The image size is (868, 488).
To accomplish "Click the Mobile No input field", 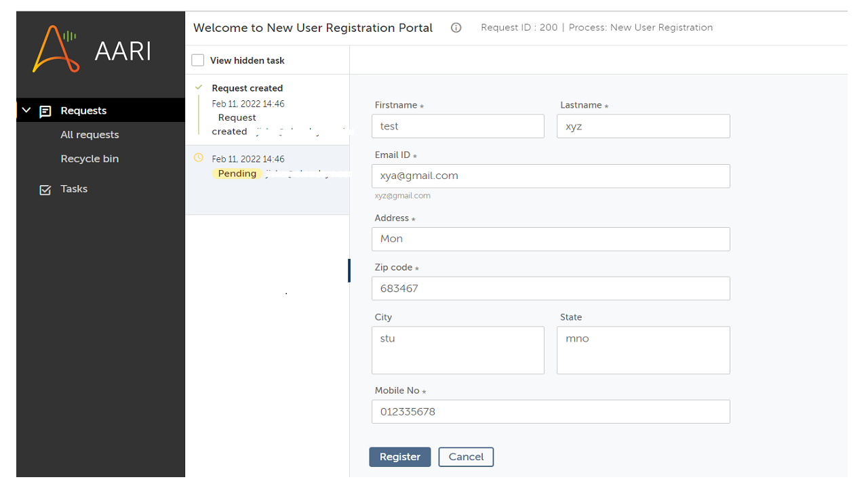I will [x=551, y=411].
